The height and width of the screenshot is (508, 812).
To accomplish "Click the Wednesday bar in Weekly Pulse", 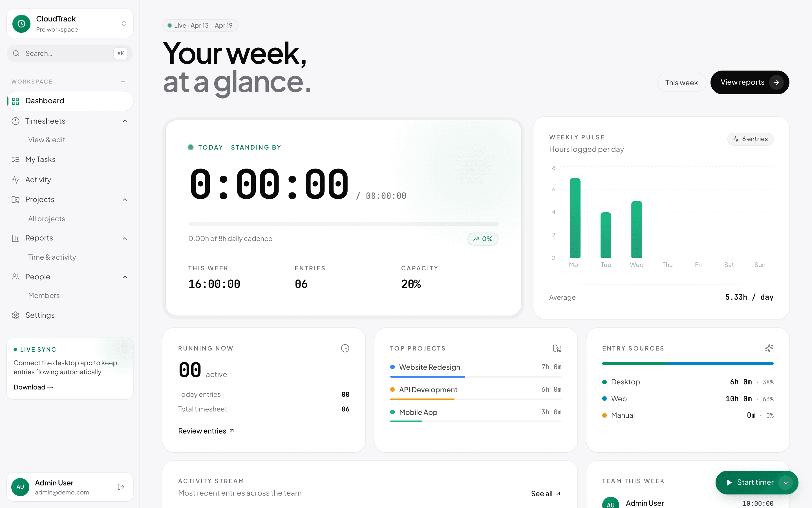I will tap(637, 229).
